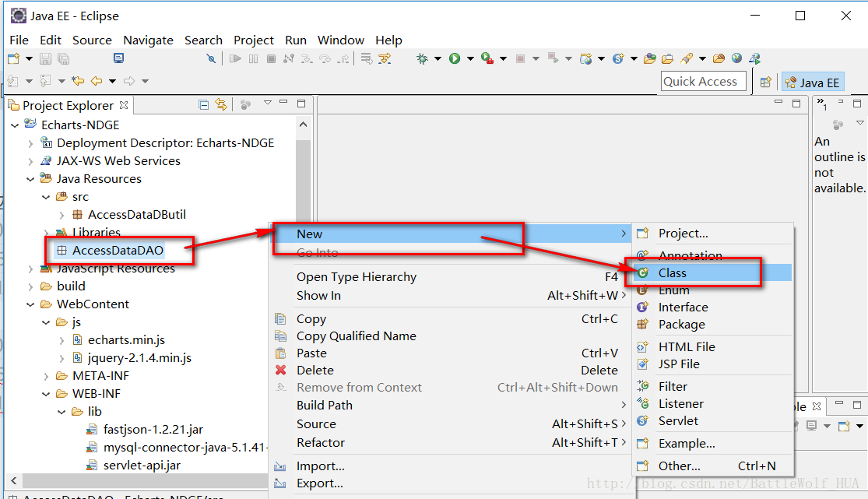
Task: Choose Package in New submenu
Action: tap(712, 324)
